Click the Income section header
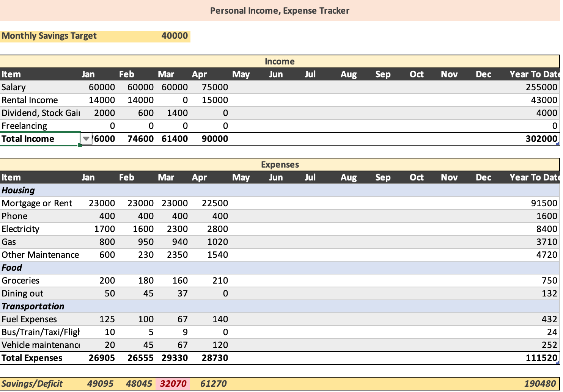The height and width of the screenshot is (392, 563). [280, 61]
